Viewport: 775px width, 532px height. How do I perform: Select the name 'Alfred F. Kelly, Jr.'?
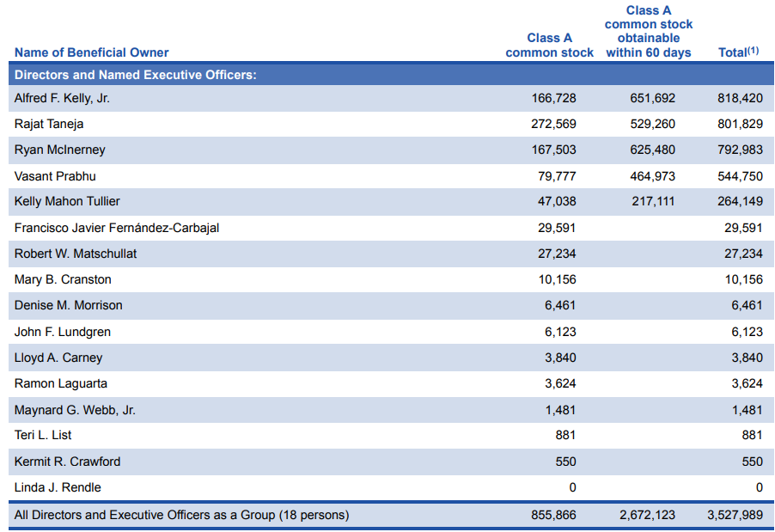click(x=62, y=98)
